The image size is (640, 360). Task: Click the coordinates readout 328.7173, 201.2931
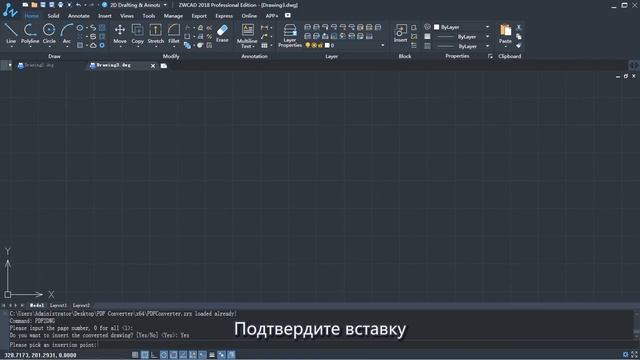coord(40,355)
